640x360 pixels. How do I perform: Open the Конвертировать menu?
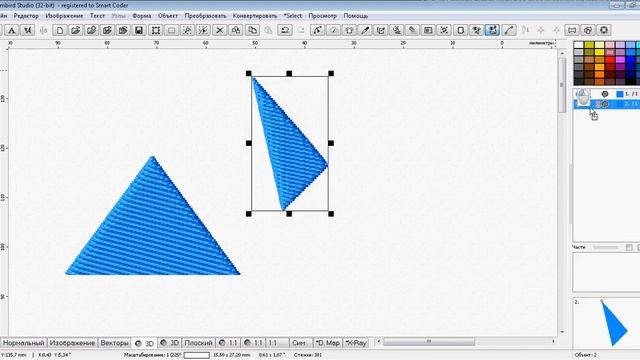255,16
